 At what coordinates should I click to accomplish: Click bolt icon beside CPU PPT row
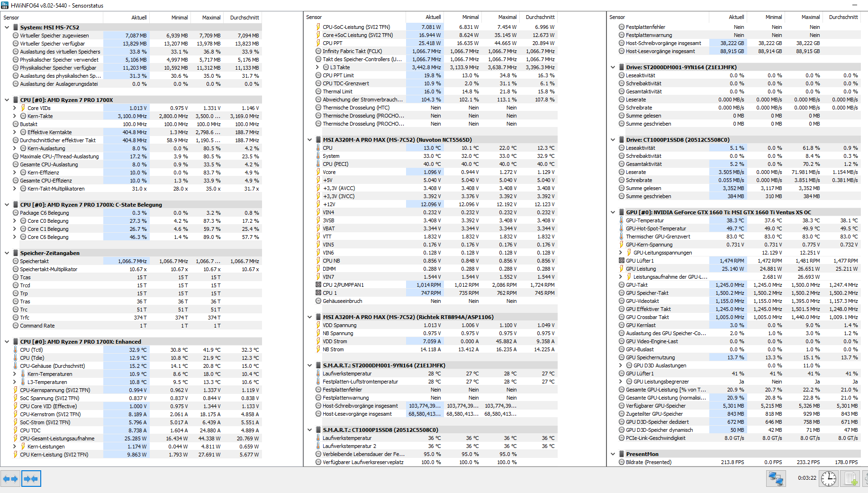(318, 43)
